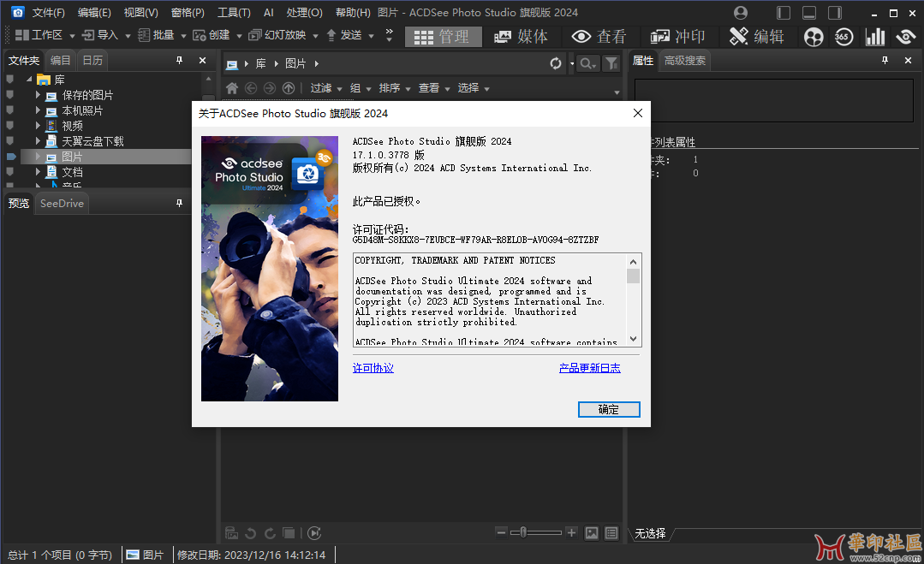
Task: Click zoom out minus button
Action: click(x=502, y=533)
